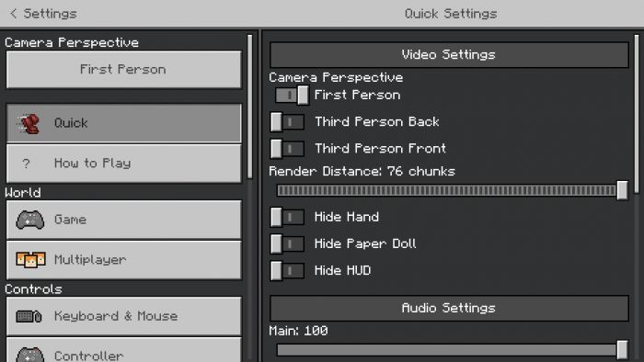Click the gamepad icon beside Game
The height and width of the screenshot is (362, 644).
[30, 220]
